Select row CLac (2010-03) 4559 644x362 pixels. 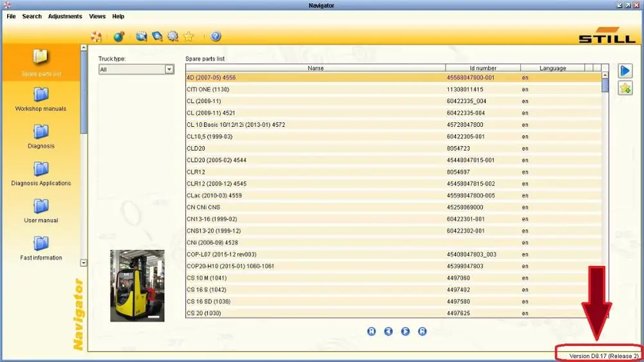point(393,196)
